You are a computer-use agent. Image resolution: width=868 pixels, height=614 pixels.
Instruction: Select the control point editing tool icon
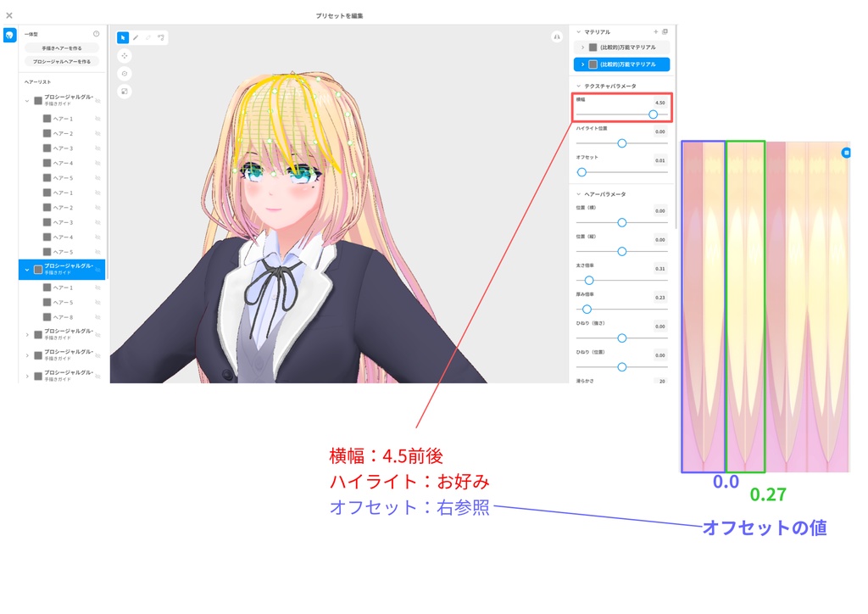coord(160,37)
